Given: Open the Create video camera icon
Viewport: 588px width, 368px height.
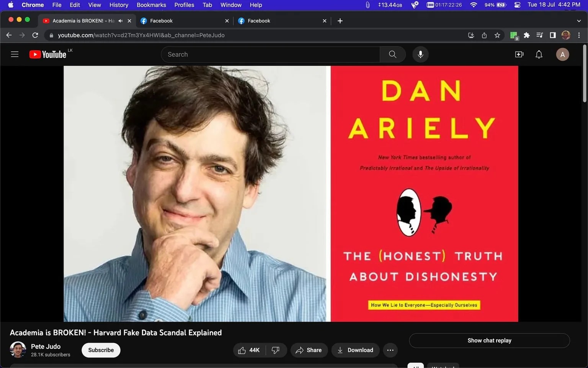Looking at the screenshot, I should [519, 54].
